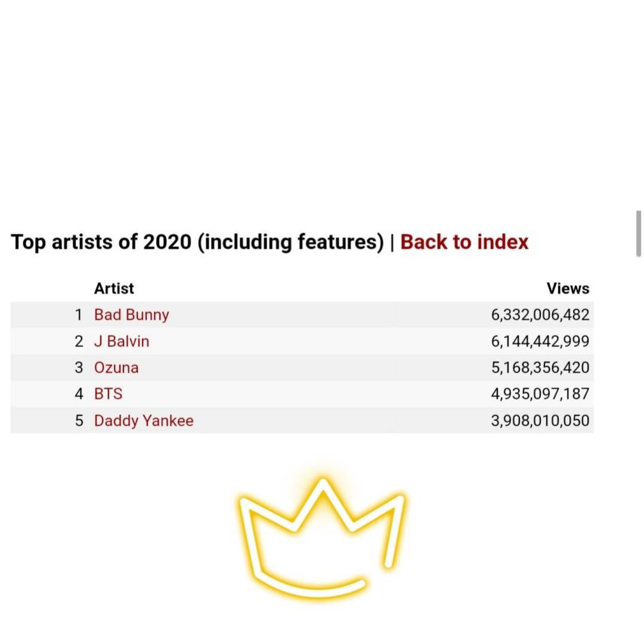Click the Views column header
The width and height of the screenshot is (644, 644).
point(568,289)
